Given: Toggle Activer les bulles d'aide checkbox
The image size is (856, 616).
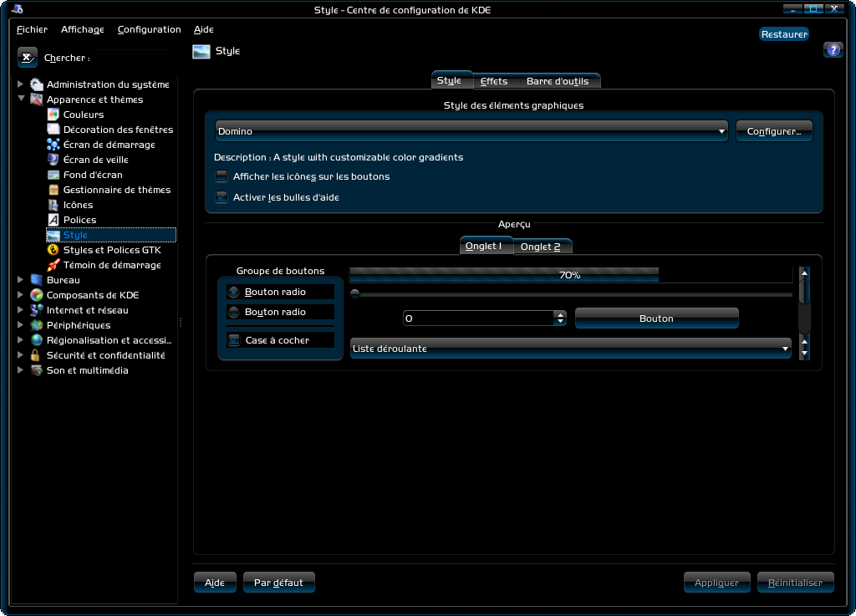Looking at the screenshot, I should tap(221, 197).
